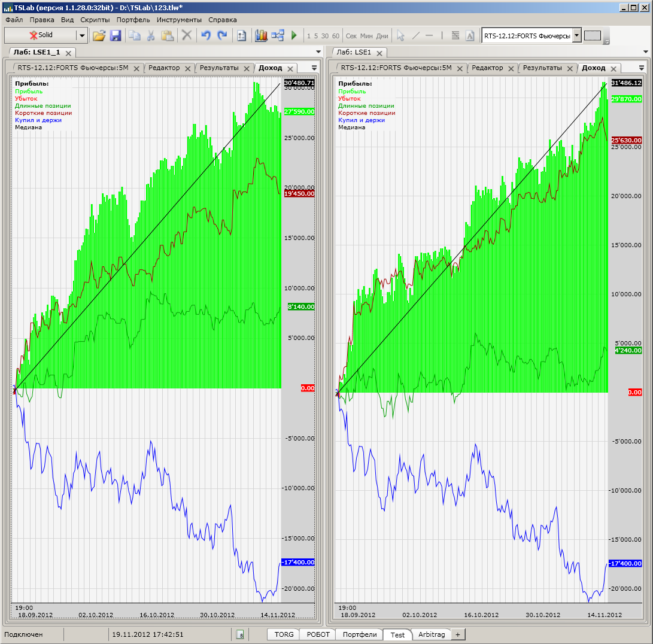
Task: Set interval to 30 on toolbar
Action: coord(325,37)
